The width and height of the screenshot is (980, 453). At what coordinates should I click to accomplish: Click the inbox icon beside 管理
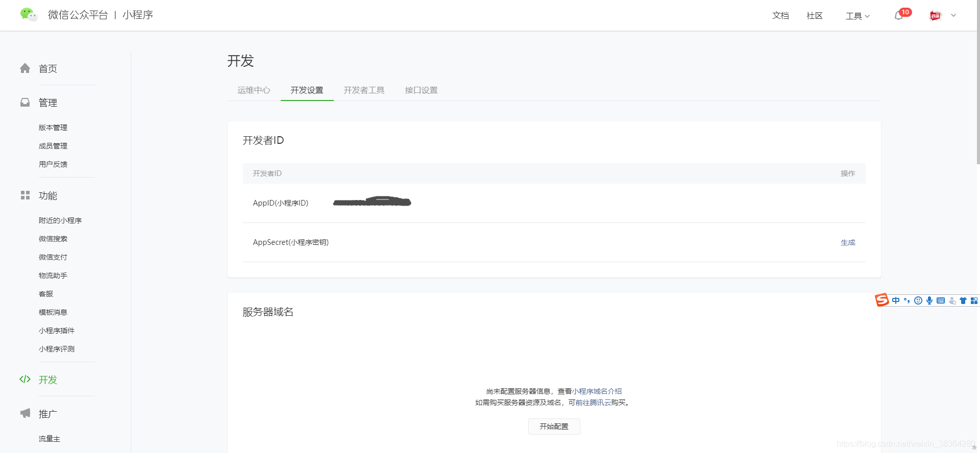pos(25,103)
